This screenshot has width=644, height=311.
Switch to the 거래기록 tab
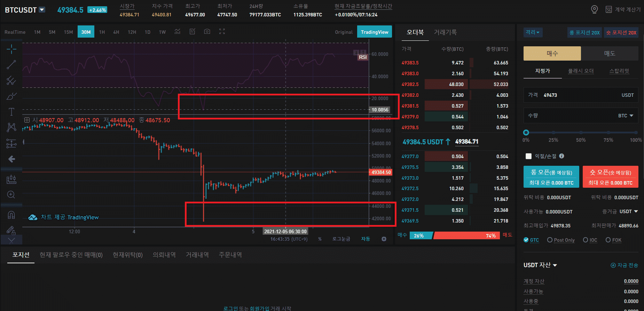coord(445,32)
